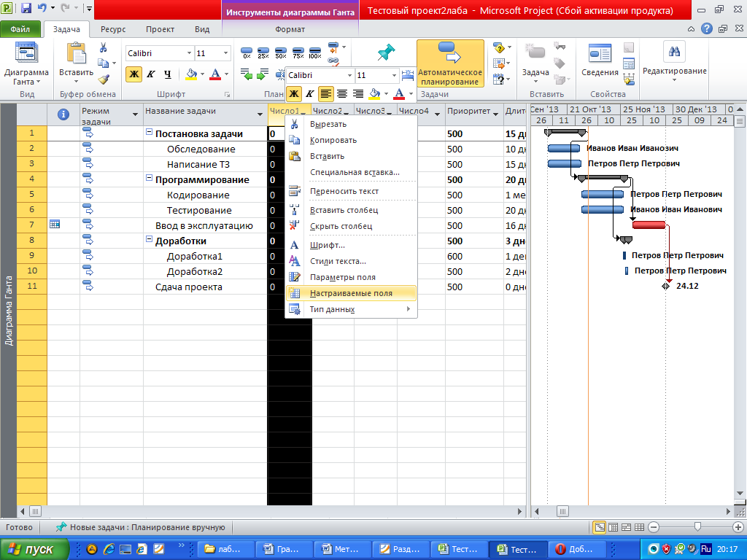The width and height of the screenshot is (747, 560).
Task: Open Тип данных submenu
Action: 351,309
